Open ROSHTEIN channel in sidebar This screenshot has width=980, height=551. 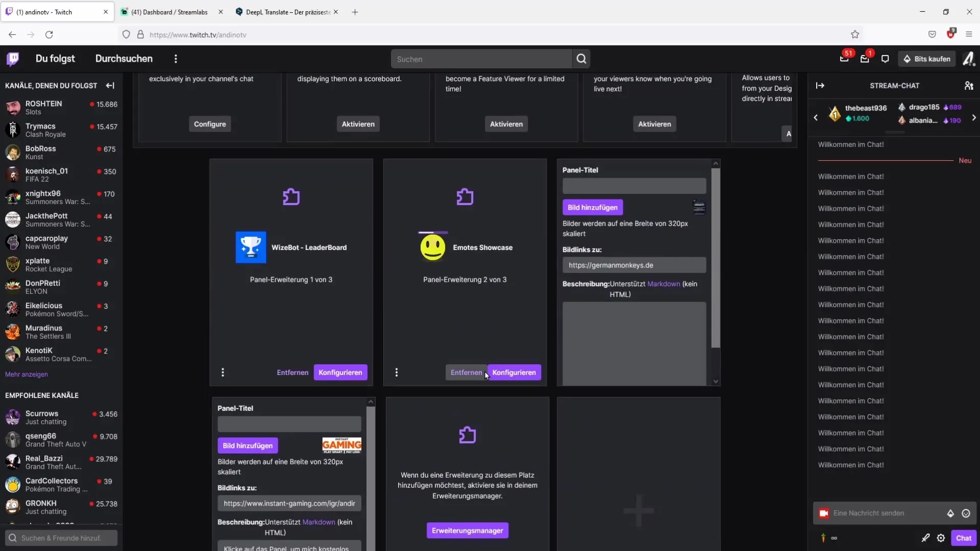61,108
